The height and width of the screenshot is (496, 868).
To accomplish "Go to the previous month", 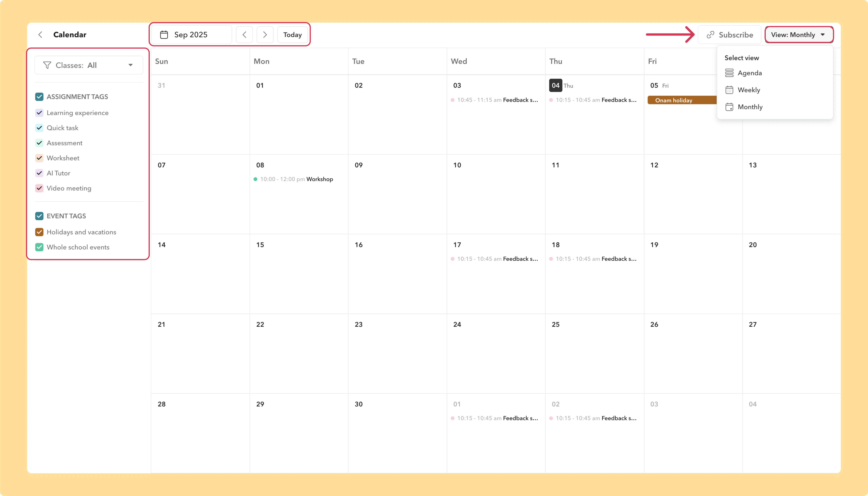I will [244, 35].
